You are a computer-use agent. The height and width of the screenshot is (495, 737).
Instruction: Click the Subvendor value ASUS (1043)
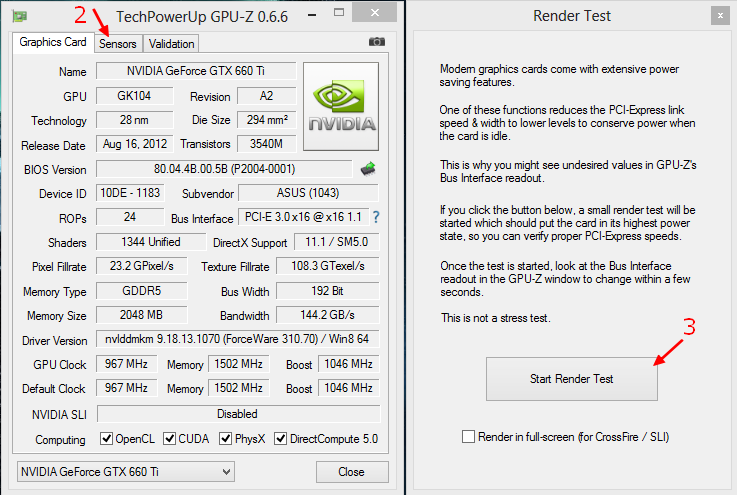(308, 193)
